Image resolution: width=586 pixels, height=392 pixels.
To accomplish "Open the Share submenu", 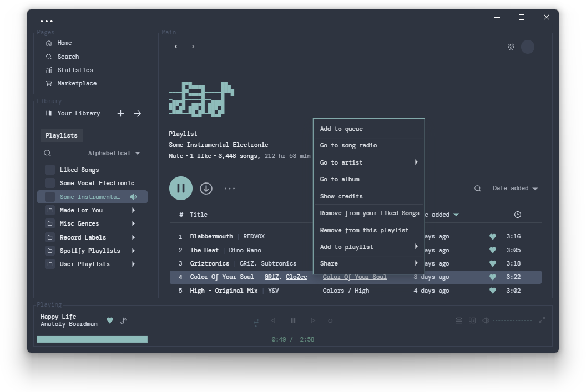I will click(369, 263).
